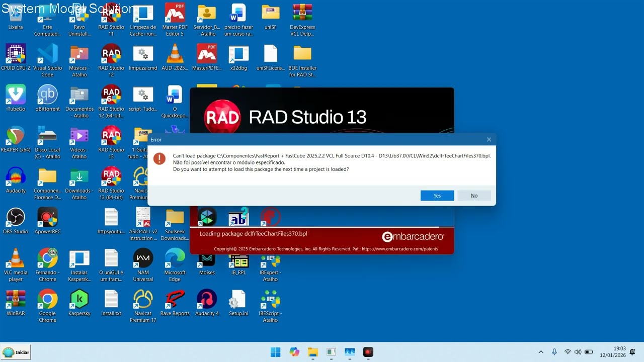Image resolution: width=644 pixels, height=362 pixels.
Task: Close the Error dialog with X
Action: [x=489, y=139]
